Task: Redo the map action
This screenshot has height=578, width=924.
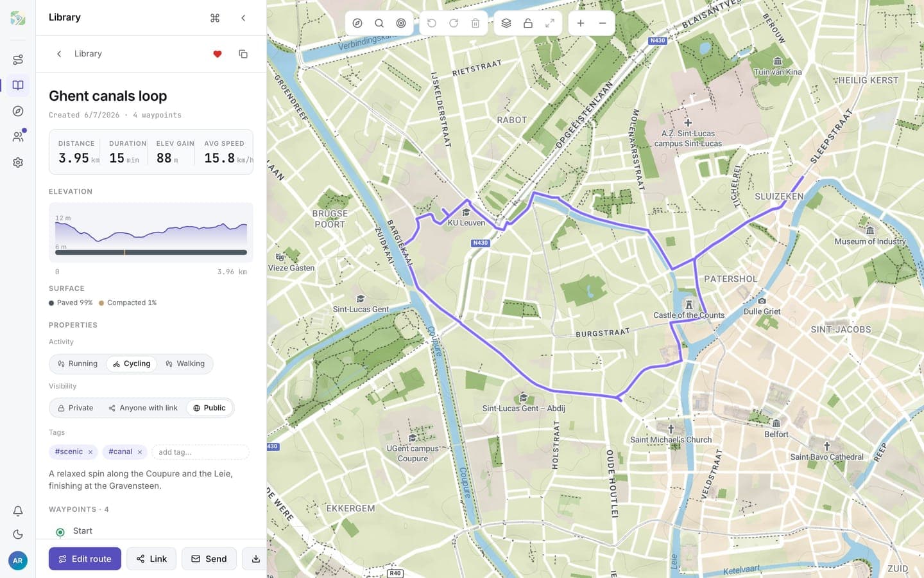Action: [x=454, y=23]
